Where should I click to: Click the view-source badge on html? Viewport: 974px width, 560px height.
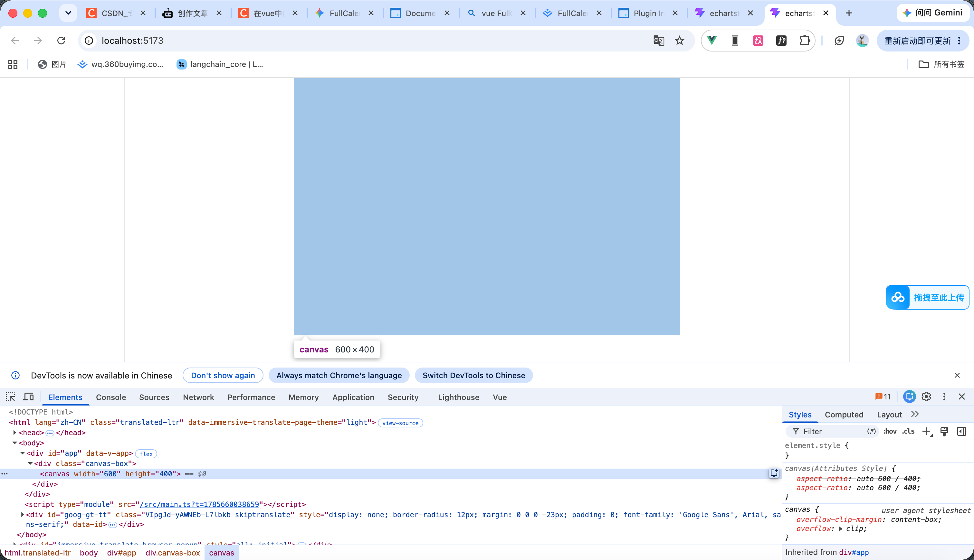click(x=400, y=423)
